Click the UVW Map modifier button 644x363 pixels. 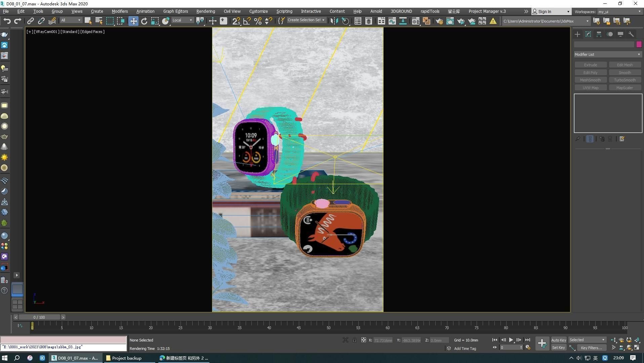(x=591, y=88)
